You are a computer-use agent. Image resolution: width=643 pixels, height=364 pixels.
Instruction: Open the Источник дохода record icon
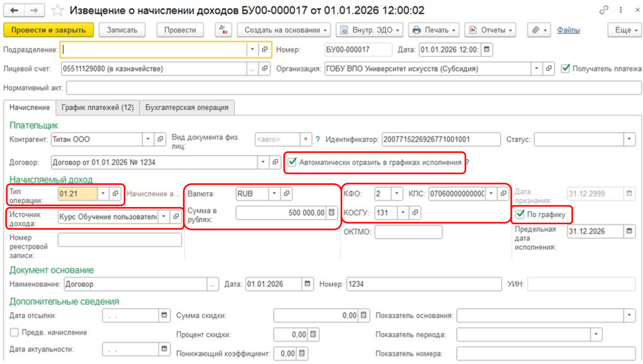176,217
